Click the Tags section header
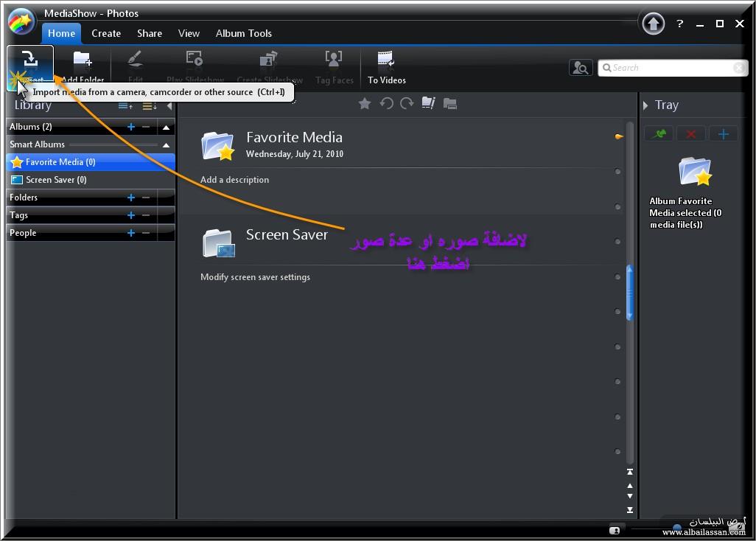This screenshot has height=541, width=756. tap(91, 215)
